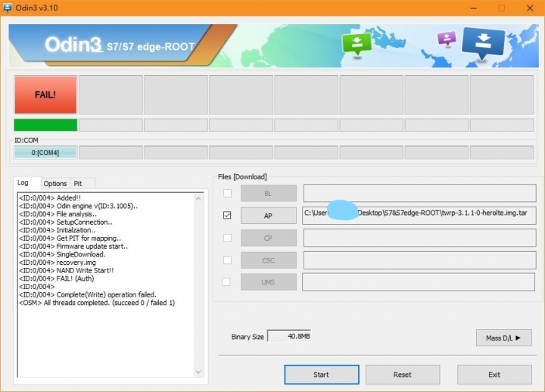Open the Mass D/L option

[x=503, y=338]
